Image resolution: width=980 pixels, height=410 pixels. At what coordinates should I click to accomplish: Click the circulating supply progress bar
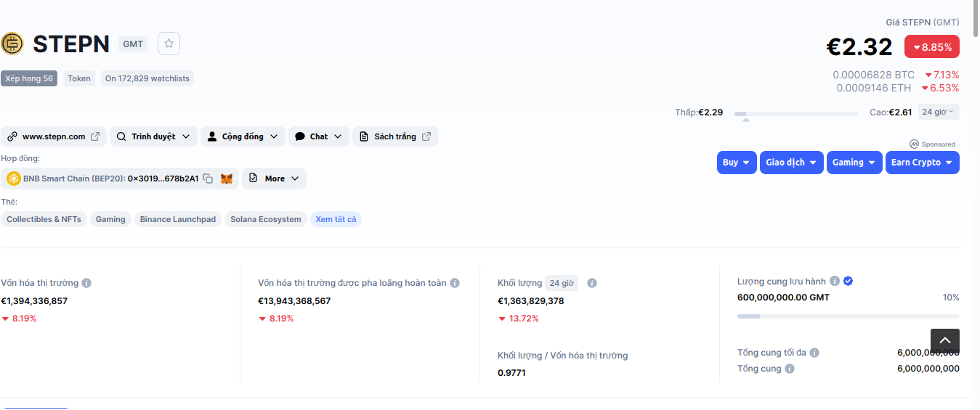849,316
